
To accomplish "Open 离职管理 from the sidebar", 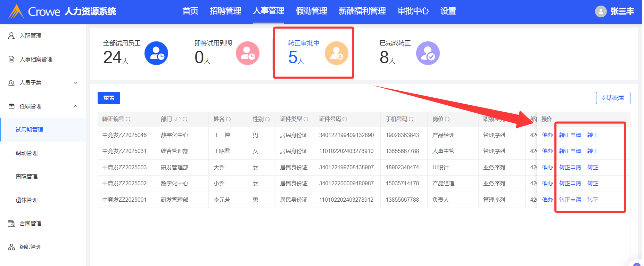I will 27,177.
